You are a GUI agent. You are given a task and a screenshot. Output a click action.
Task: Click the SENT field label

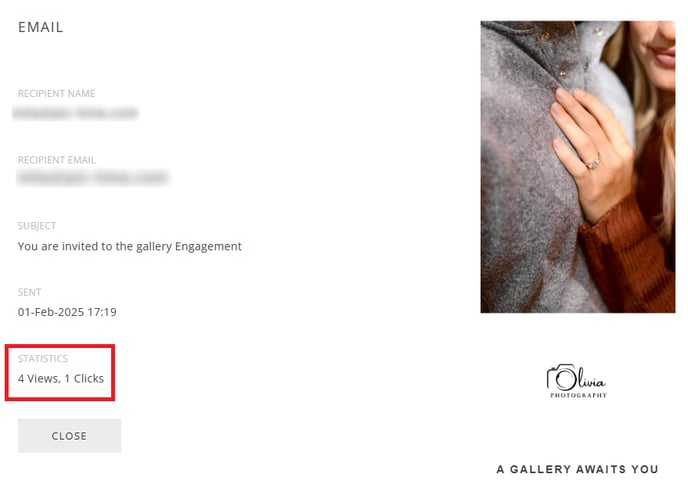pyautogui.click(x=29, y=292)
